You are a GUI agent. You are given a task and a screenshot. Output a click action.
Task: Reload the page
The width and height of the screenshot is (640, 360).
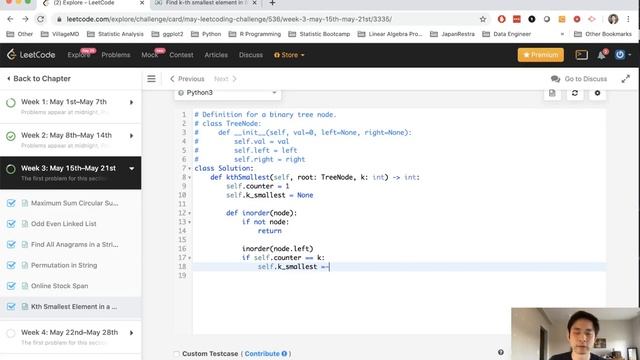click(40, 19)
